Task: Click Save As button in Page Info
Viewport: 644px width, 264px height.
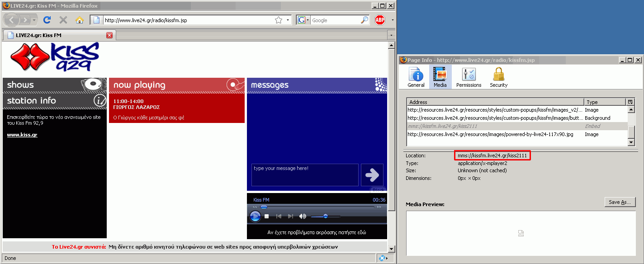Action: pos(620,202)
